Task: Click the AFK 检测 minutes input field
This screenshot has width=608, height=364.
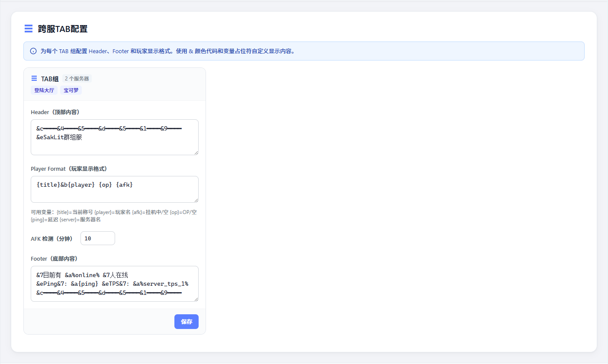Action: click(x=98, y=238)
